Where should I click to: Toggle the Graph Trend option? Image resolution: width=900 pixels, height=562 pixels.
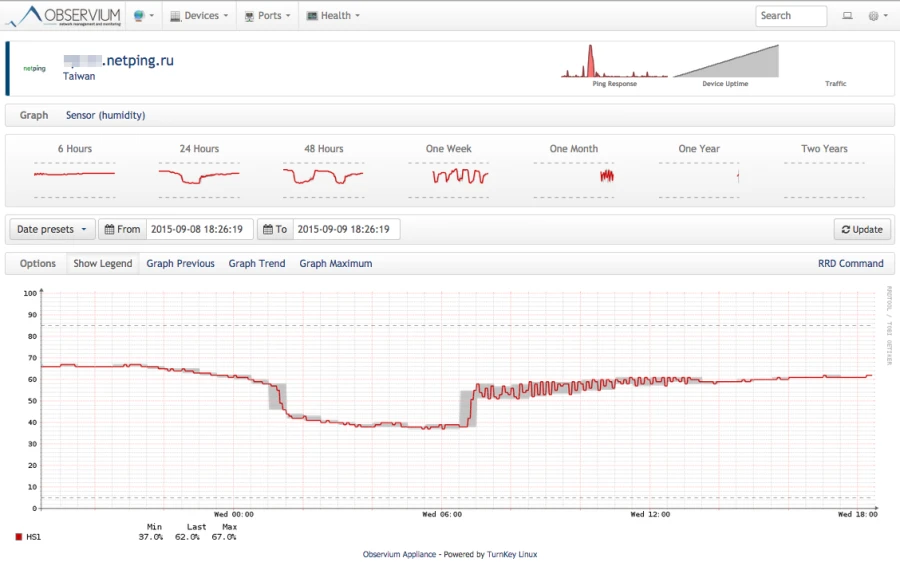click(x=257, y=263)
